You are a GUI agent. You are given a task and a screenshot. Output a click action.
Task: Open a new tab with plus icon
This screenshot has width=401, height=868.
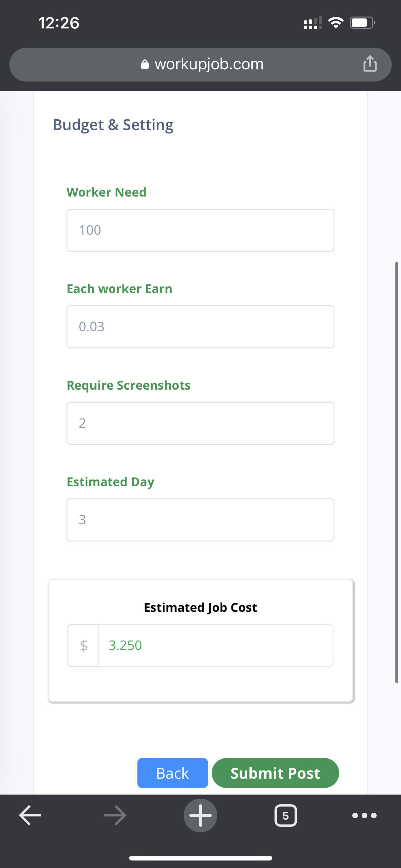pyautogui.click(x=200, y=815)
